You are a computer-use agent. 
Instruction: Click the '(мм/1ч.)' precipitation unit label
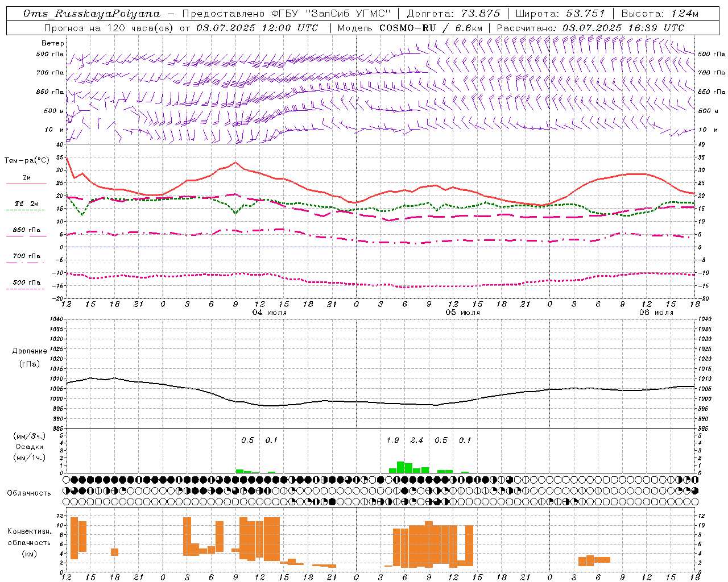pos(30,457)
